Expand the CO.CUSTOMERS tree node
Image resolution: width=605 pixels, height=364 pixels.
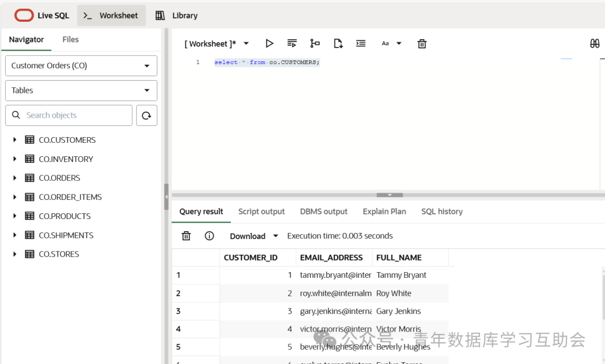point(15,139)
